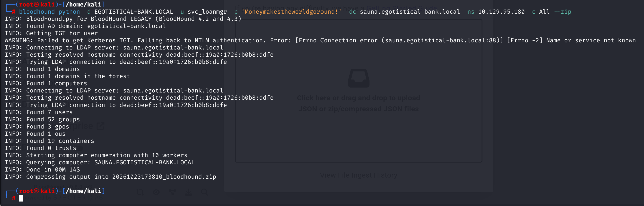Click the 'Found 1 ous' line

[35, 134]
